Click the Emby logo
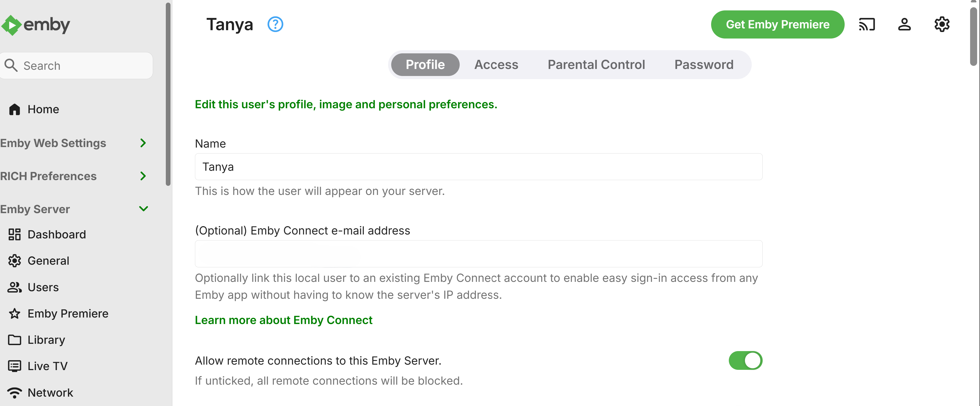 point(36,25)
